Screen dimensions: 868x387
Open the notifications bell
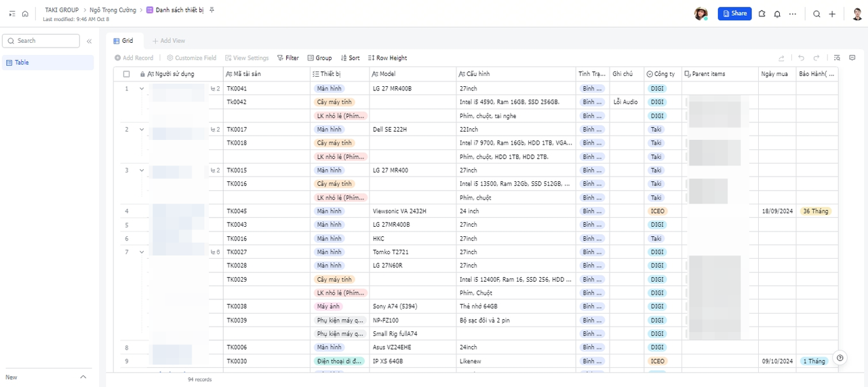pyautogui.click(x=777, y=14)
